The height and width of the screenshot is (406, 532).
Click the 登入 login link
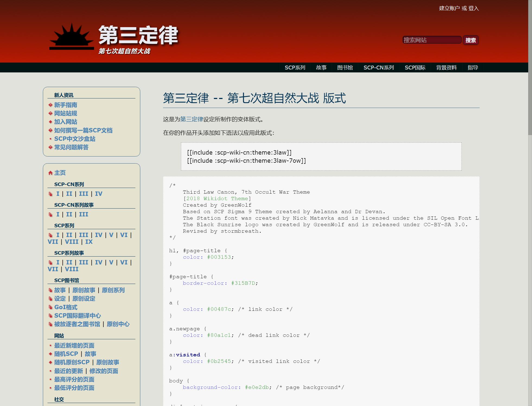[x=473, y=8]
